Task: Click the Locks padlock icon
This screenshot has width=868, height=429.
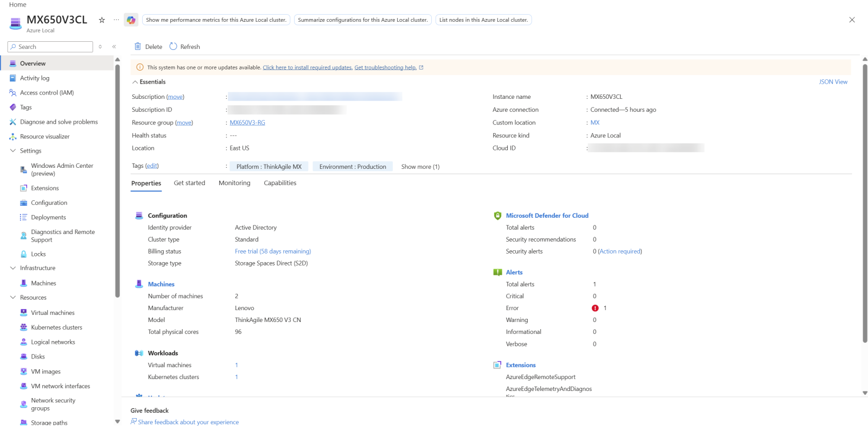Action: point(24,254)
